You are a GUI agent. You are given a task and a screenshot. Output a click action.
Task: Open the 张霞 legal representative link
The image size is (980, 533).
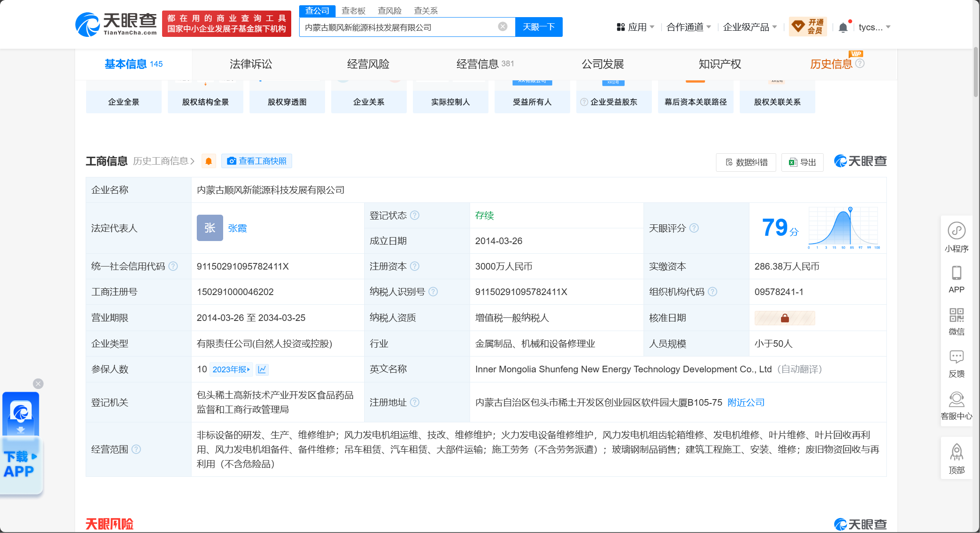237,228
